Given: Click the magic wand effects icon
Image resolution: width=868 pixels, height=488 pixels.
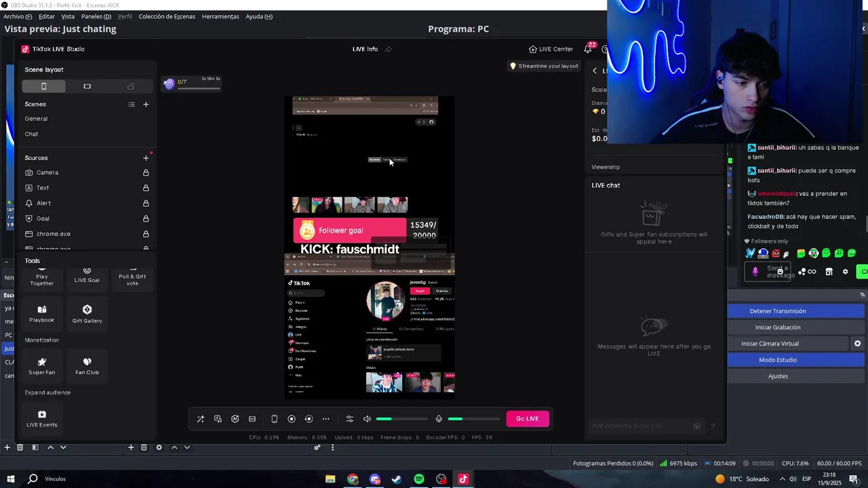Looking at the screenshot, I should point(201,419).
